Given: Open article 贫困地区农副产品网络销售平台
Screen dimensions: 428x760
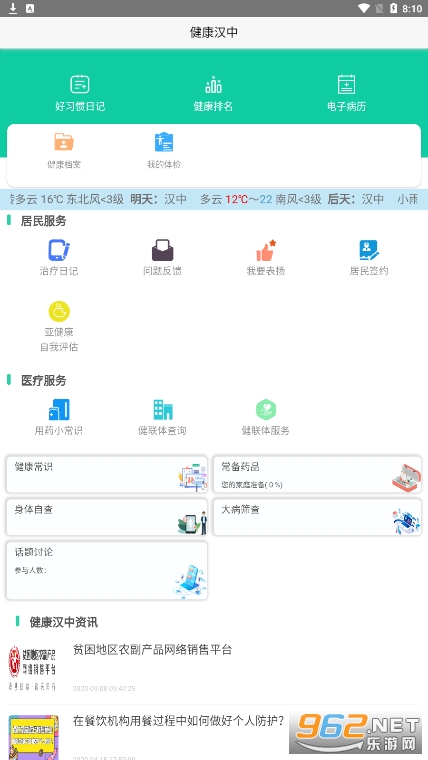Looking at the screenshot, I should coord(153,649).
